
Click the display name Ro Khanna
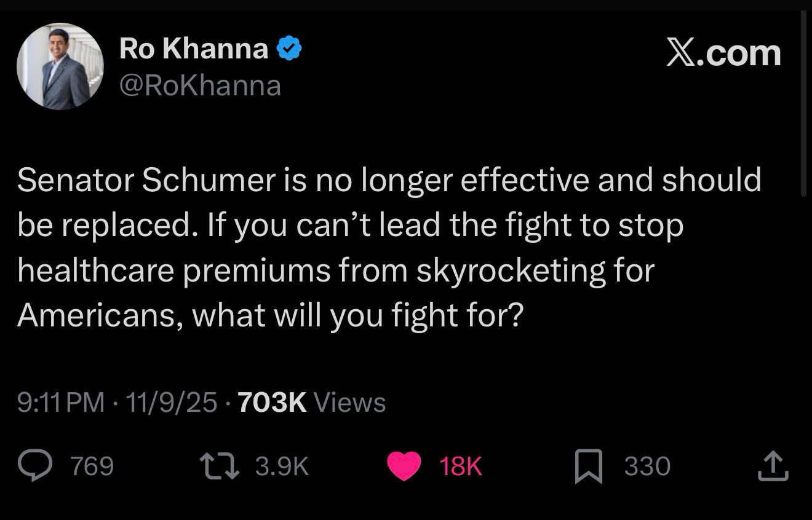[194, 48]
